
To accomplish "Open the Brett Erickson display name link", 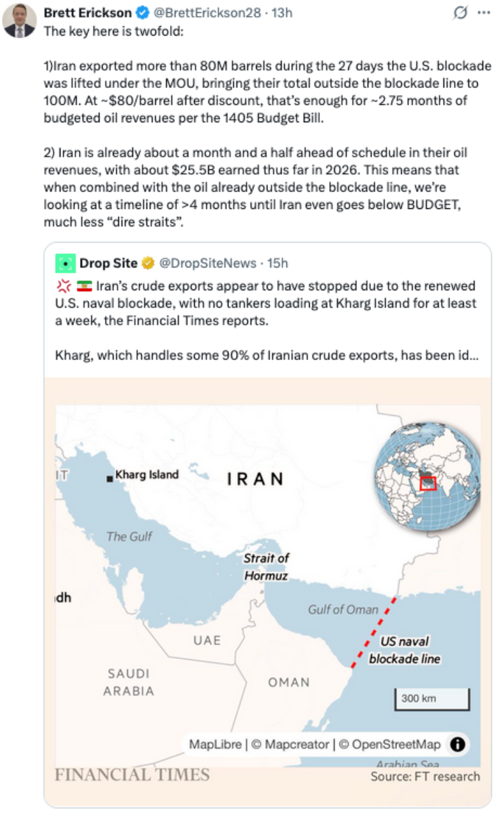I will tap(89, 13).
